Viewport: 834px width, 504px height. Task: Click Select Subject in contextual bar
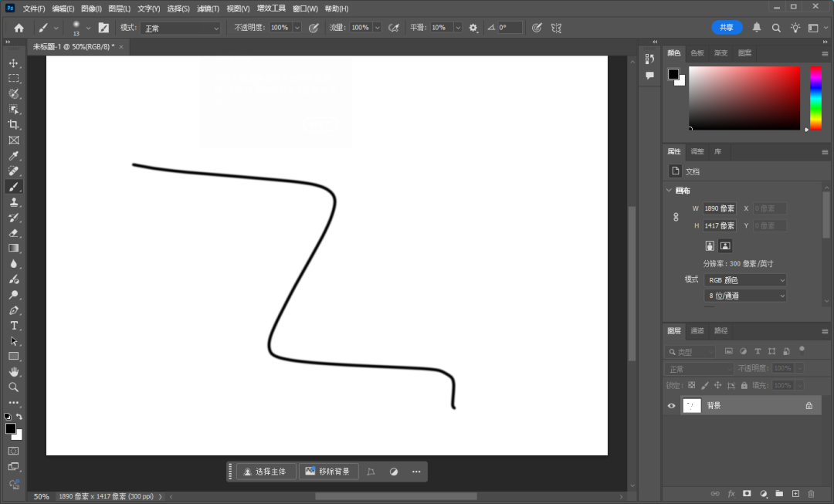(x=266, y=472)
